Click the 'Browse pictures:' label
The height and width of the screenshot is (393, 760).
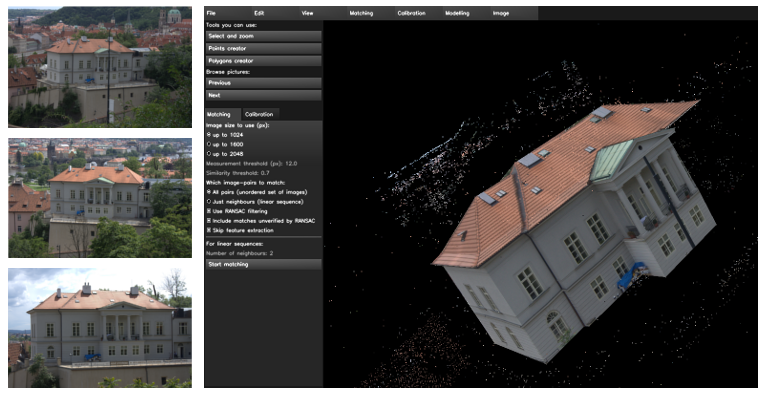tap(227, 72)
